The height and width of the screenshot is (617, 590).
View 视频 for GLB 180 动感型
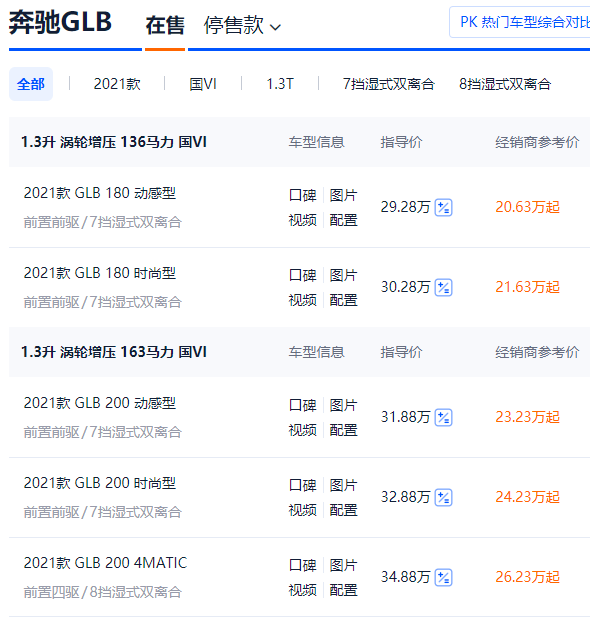303,220
